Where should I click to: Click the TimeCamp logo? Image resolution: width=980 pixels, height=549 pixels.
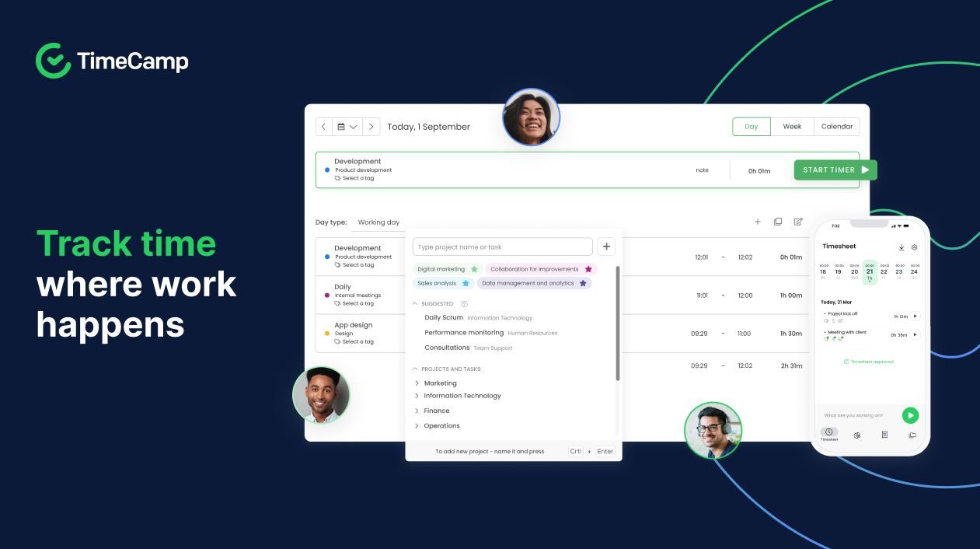click(x=112, y=61)
